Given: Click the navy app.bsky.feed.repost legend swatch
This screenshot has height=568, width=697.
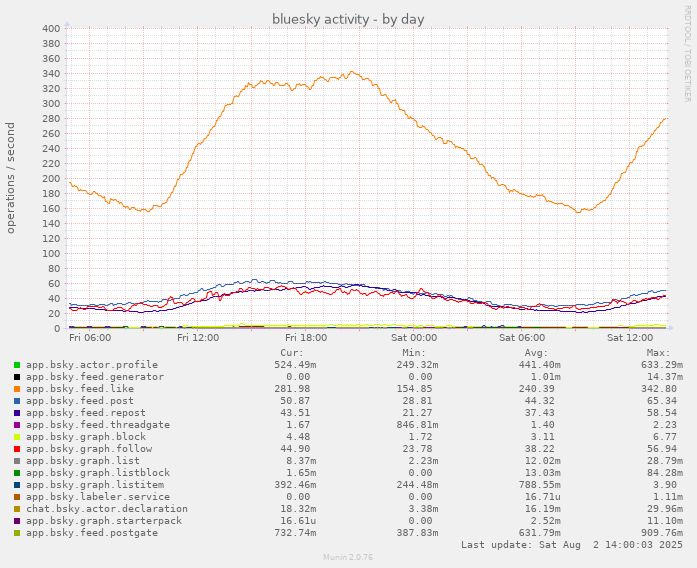Looking at the screenshot, I should tap(17, 413).
